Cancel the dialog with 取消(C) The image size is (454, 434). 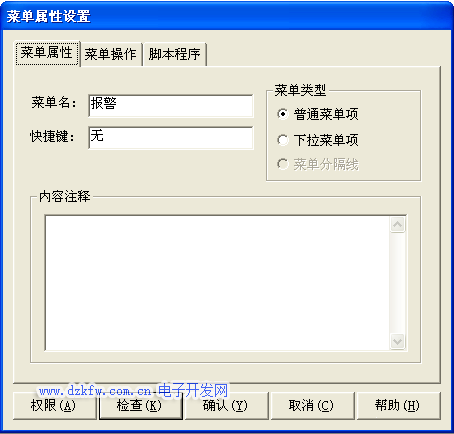point(313,406)
